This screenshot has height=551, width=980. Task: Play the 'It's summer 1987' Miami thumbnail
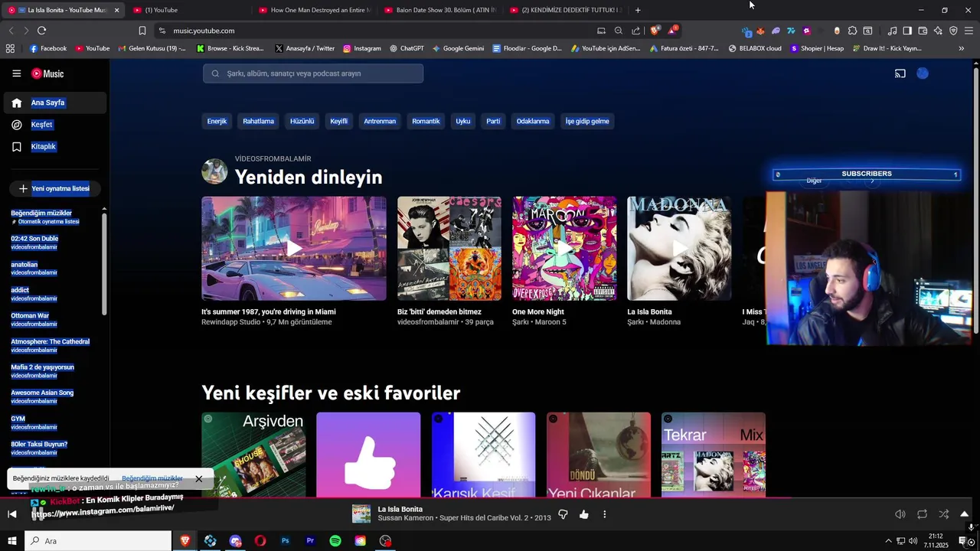coord(294,249)
